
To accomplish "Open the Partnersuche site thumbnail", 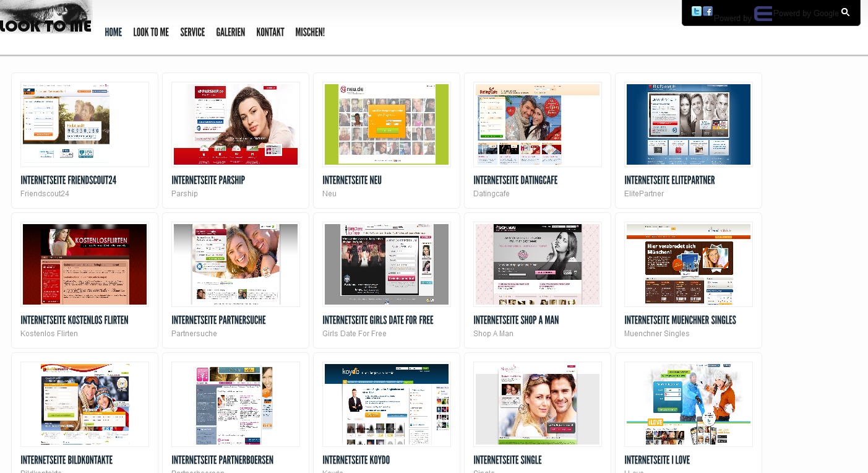I will coord(236,264).
